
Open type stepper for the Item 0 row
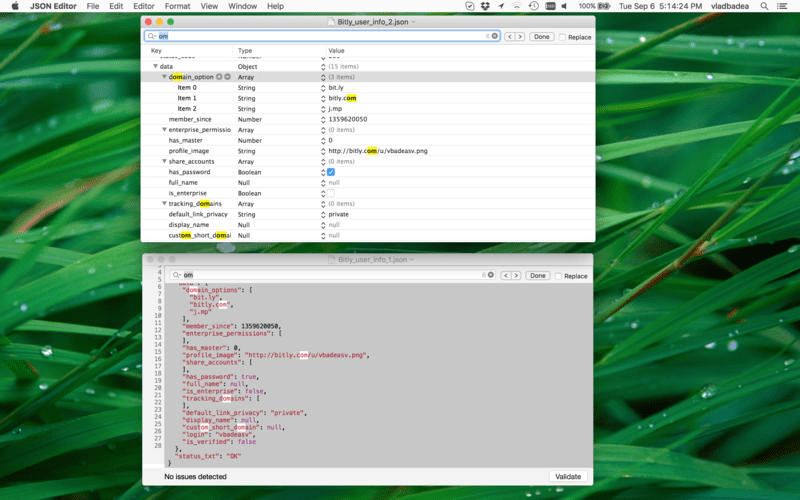323,88
